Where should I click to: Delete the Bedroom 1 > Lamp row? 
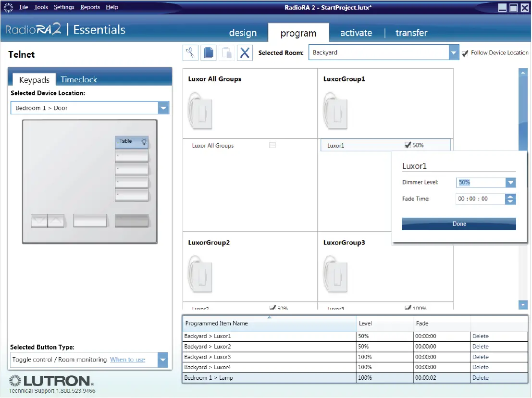pyautogui.click(x=480, y=378)
